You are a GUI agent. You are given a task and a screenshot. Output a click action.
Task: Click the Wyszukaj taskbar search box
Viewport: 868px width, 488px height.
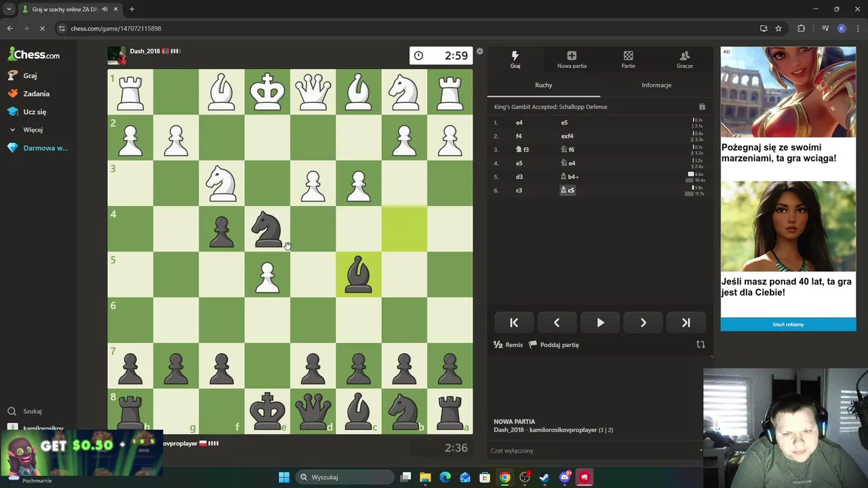345,477
